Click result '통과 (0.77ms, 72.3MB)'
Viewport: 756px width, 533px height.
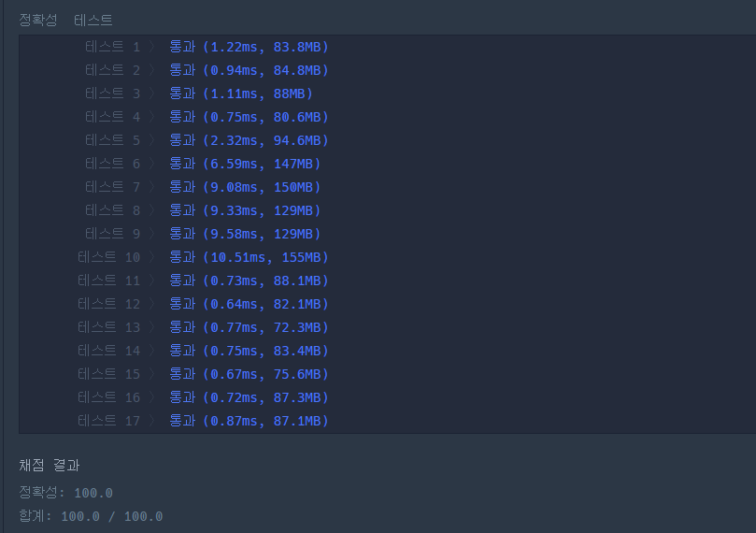(x=249, y=327)
